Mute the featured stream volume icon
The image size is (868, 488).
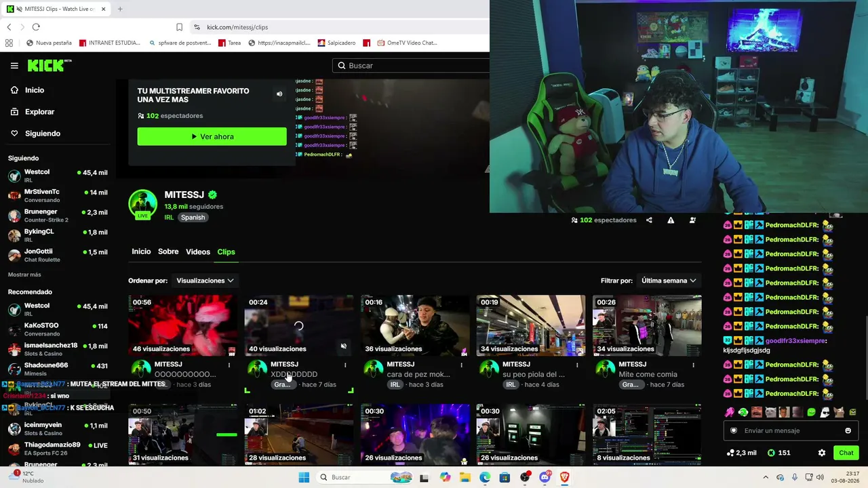tap(279, 94)
